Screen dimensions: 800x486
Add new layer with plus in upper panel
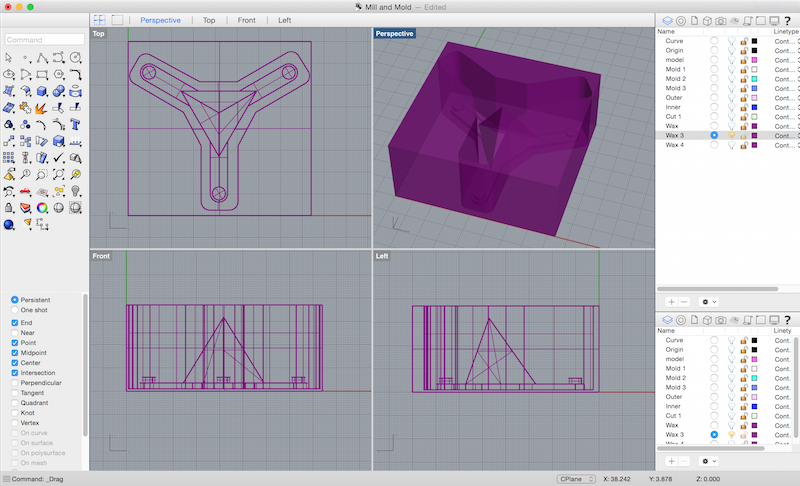pos(671,302)
